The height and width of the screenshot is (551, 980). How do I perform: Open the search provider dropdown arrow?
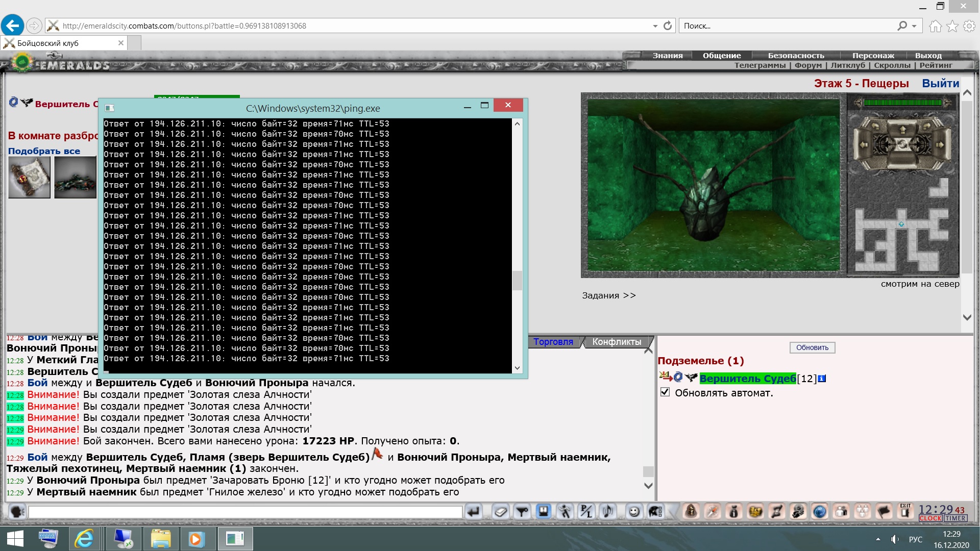coord(914,26)
